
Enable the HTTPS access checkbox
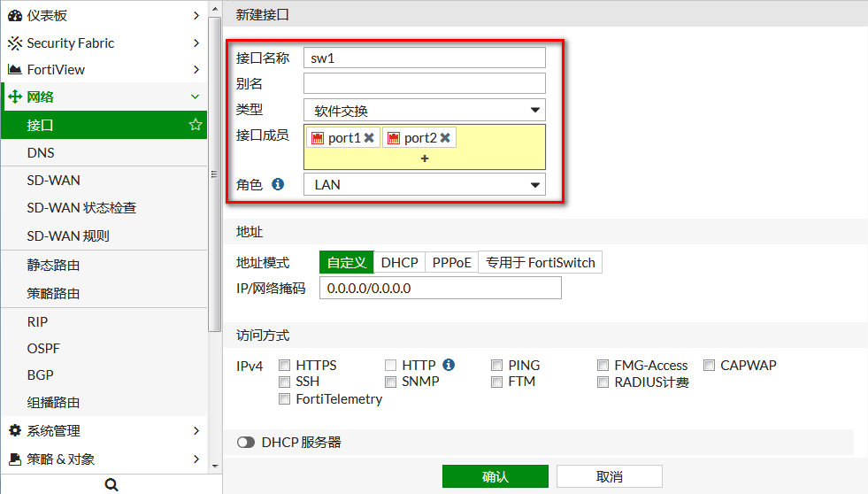pos(285,366)
